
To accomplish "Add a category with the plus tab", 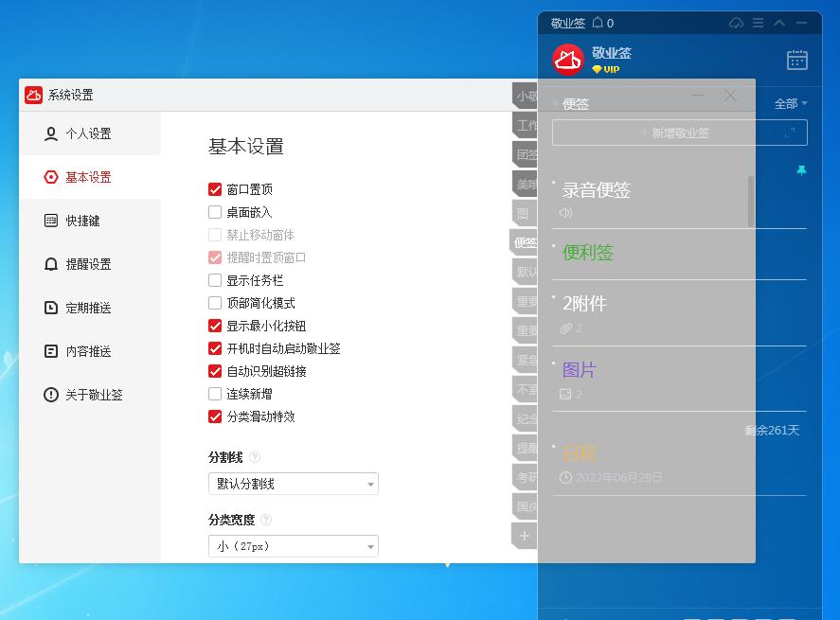I will [525, 536].
